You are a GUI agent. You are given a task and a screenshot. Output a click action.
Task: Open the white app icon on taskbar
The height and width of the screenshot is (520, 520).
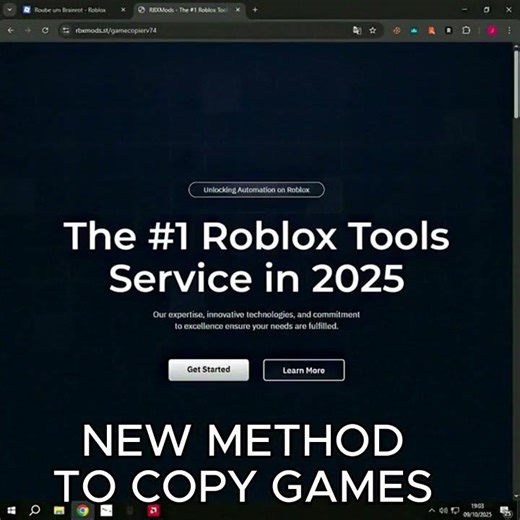tap(106, 510)
